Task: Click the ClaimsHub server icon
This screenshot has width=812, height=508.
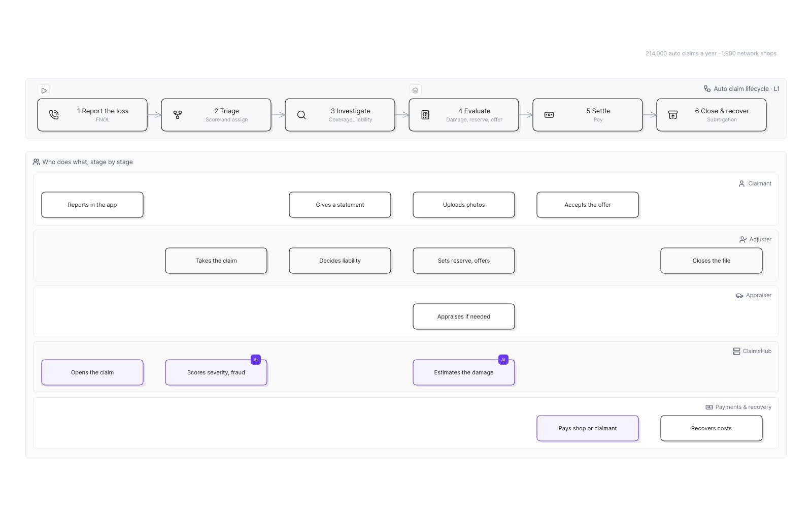Action: [x=736, y=352]
